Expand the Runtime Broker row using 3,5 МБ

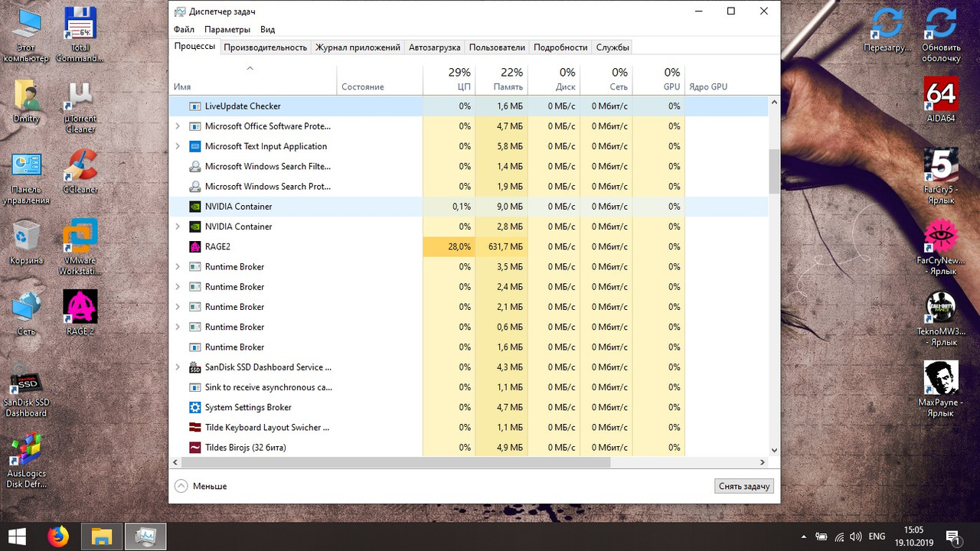click(178, 266)
